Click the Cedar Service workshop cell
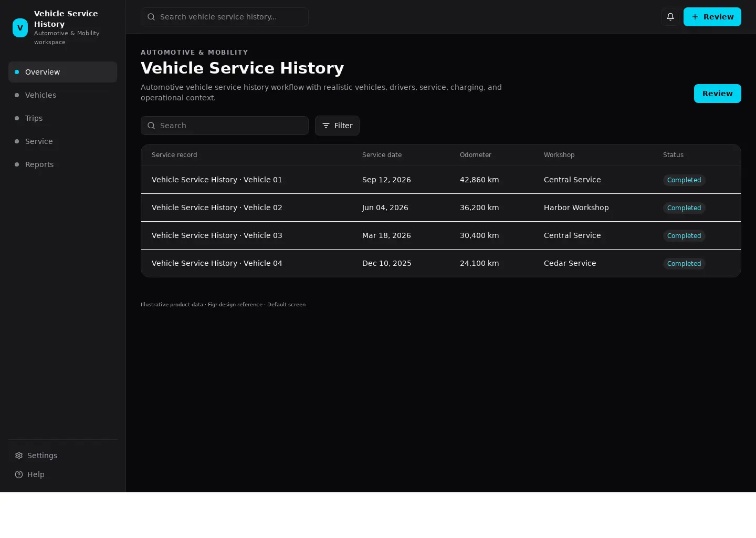756x538 pixels. click(570, 263)
